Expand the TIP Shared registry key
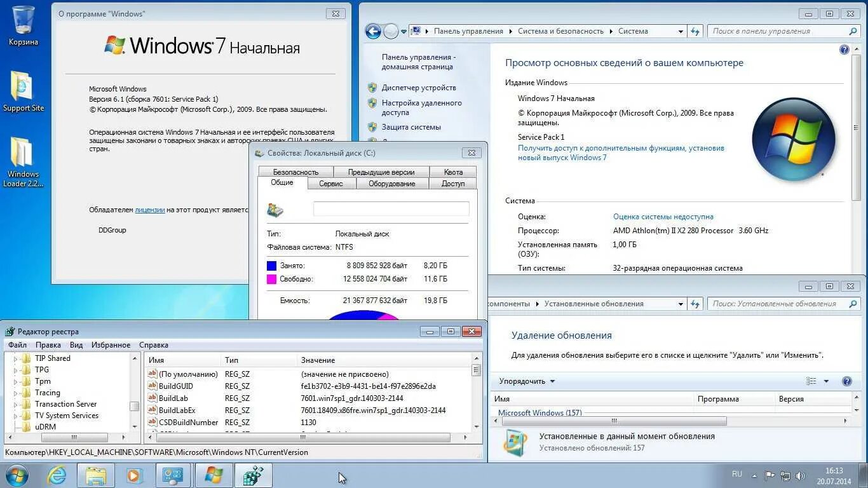This screenshot has height=488, width=868. [x=15, y=358]
